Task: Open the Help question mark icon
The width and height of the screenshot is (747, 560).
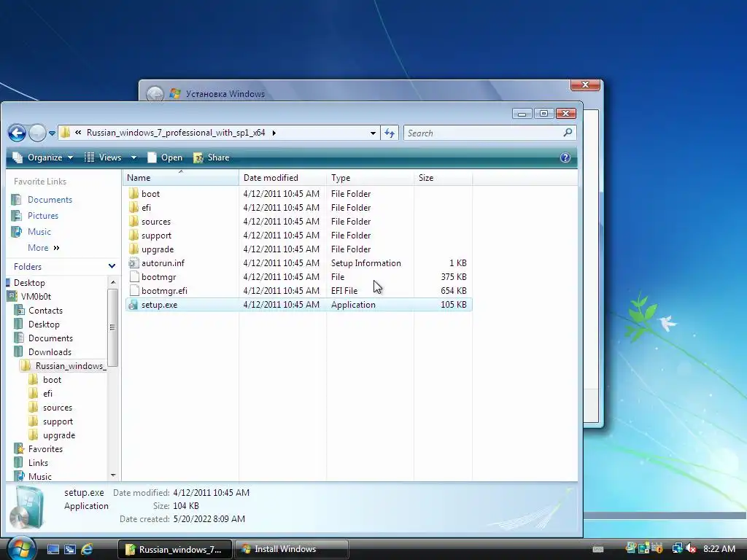Action: [x=565, y=157]
